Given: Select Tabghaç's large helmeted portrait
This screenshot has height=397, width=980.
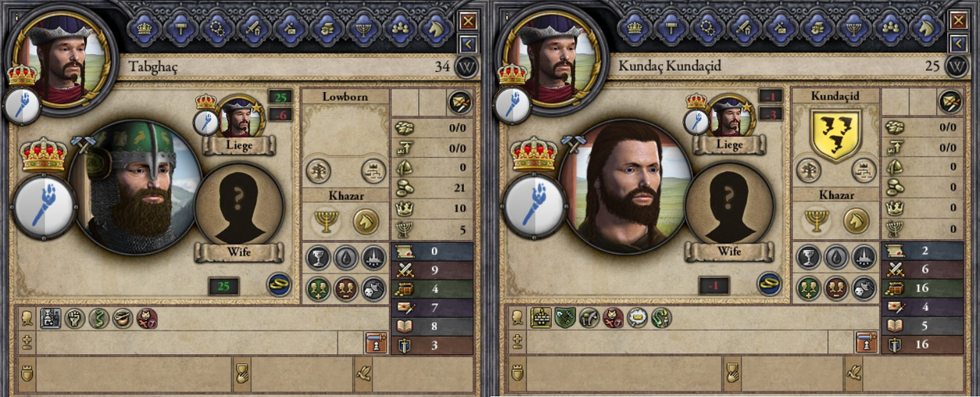Looking at the screenshot, I should point(135,186).
